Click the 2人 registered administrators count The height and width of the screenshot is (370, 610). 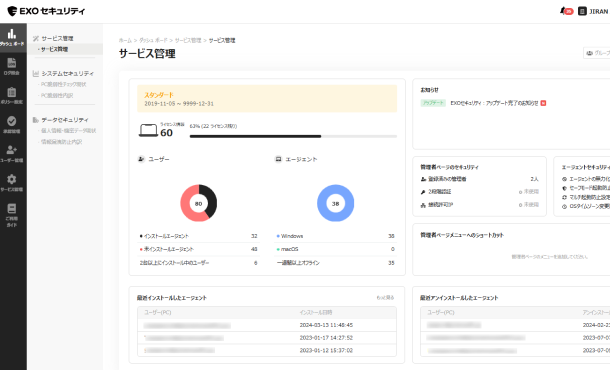tap(534, 179)
